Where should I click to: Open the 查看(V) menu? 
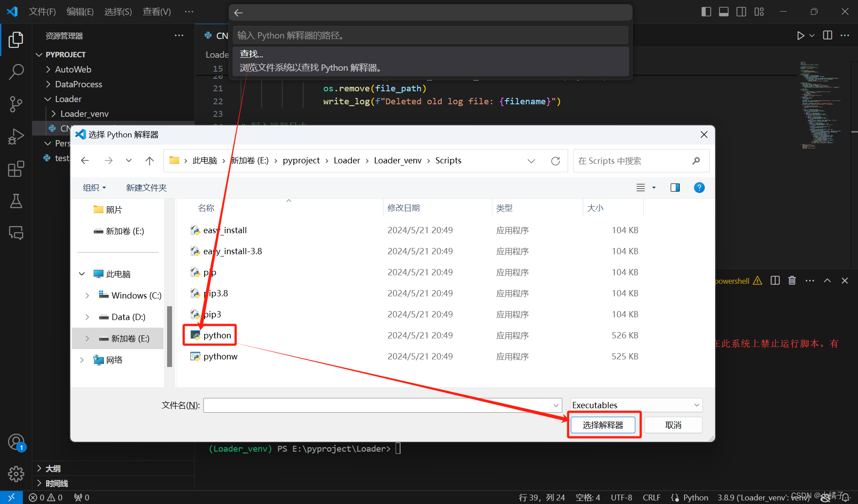point(157,12)
